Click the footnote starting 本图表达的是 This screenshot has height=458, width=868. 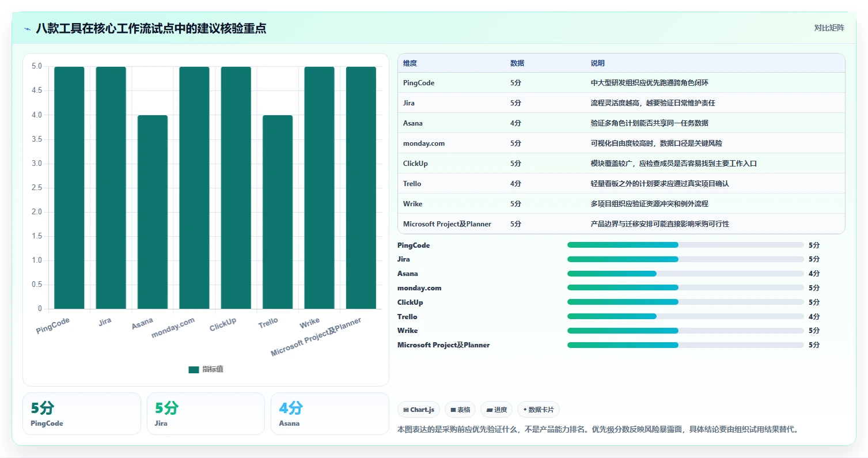(598, 430)
